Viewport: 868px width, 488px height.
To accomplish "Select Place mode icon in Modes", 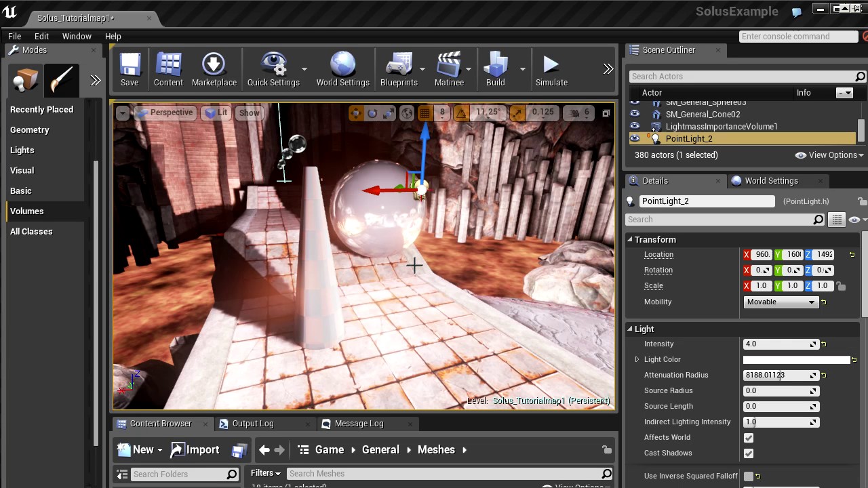I will coord(25,81).
